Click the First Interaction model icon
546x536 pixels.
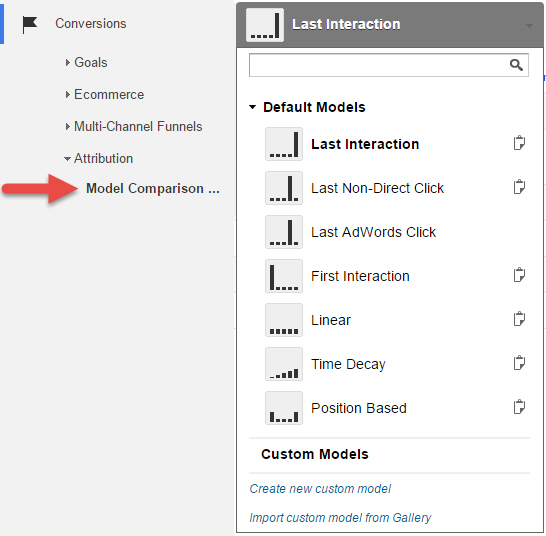click(x=284, y=276)
